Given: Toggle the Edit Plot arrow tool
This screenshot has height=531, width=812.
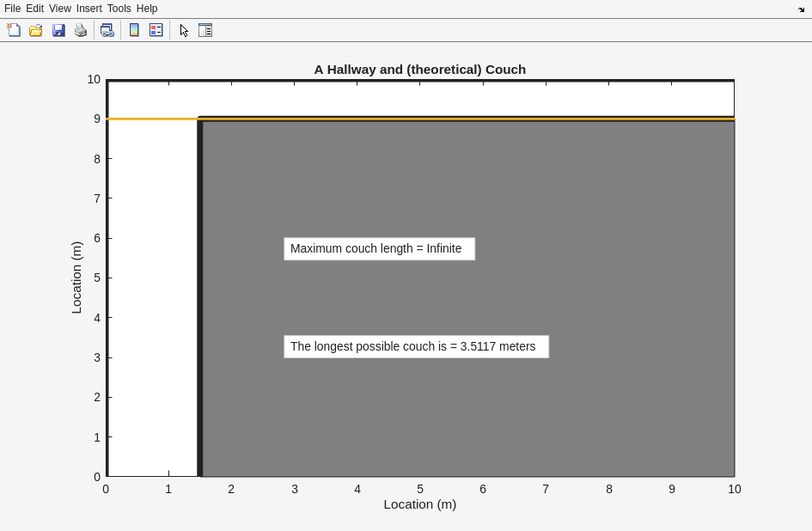Looking at the screenshot, I should click(x=184, y=30).
